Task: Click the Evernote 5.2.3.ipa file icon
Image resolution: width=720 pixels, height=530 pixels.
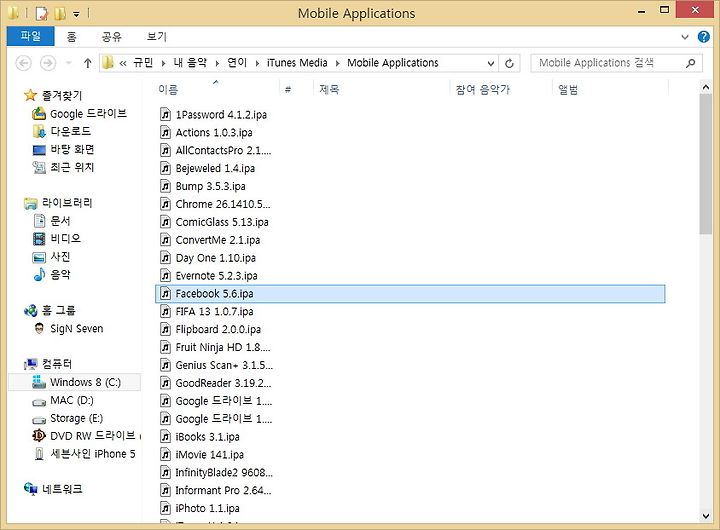Action: tap(165, 276)
